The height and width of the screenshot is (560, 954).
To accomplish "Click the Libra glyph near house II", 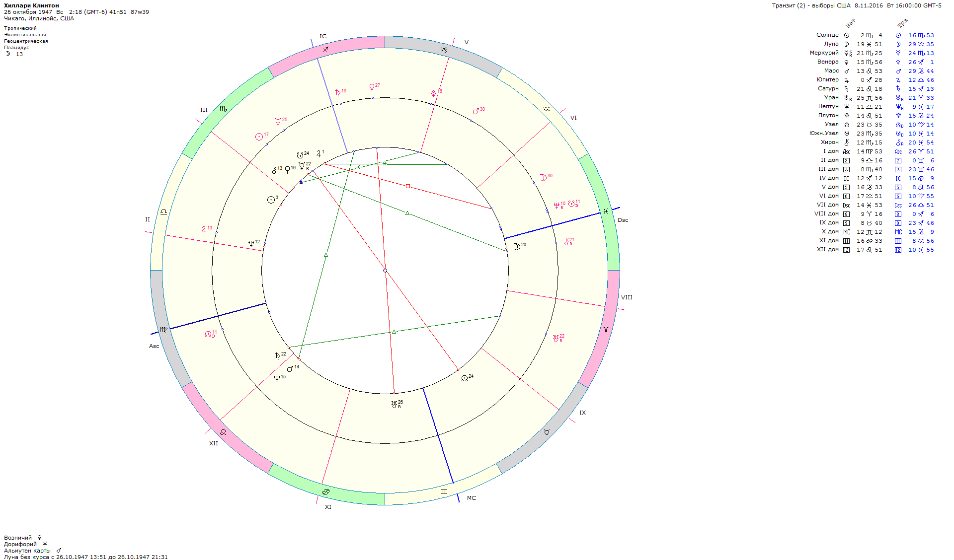I will pos(163,211).
